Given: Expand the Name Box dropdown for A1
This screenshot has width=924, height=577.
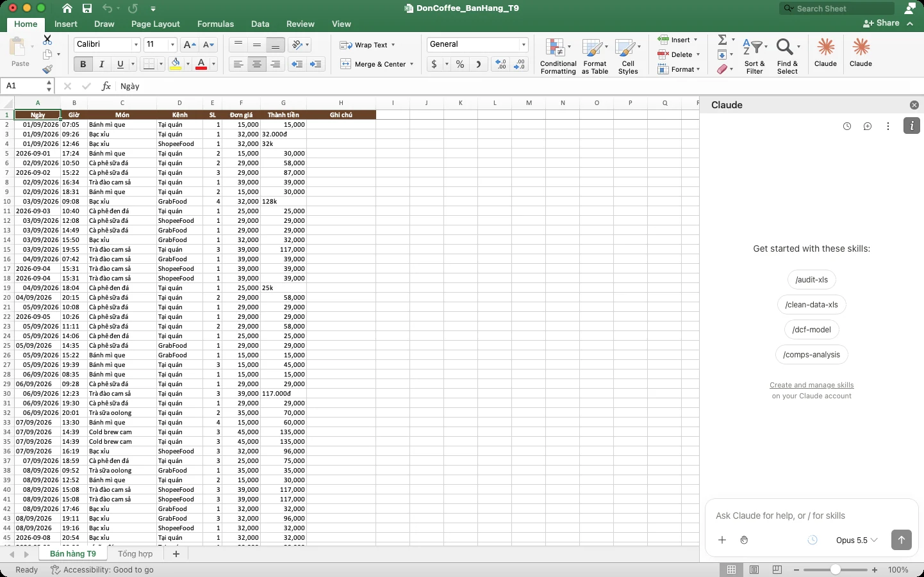Looking at the screenshot, I should tap(49, 86).
